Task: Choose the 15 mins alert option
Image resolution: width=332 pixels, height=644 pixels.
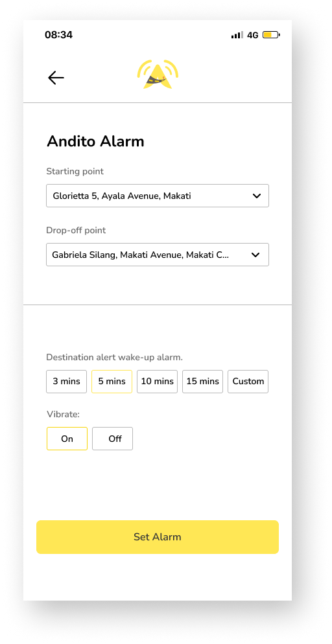Action: [x=202, y=382]
